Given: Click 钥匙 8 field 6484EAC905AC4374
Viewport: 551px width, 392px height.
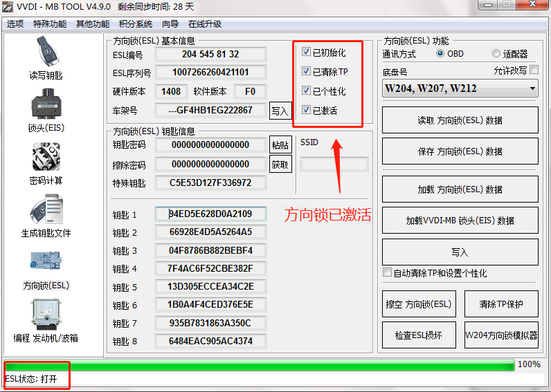Looking at the screenshot, I should (x=210, y=341).
